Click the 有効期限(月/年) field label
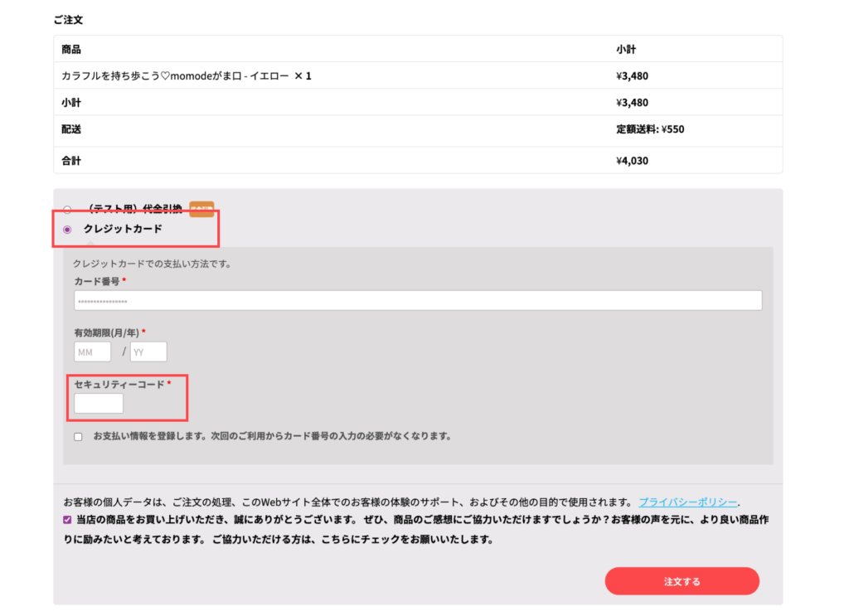 (106, 332)
